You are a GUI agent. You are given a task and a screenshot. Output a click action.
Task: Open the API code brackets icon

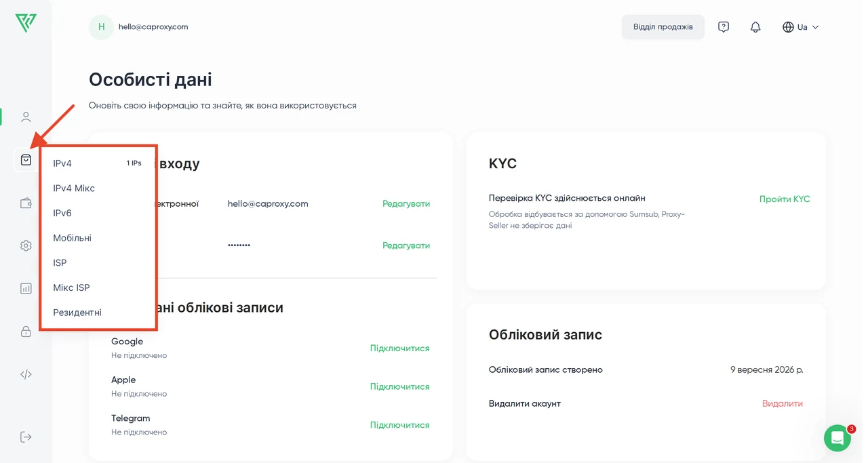(x=26, y=374)
